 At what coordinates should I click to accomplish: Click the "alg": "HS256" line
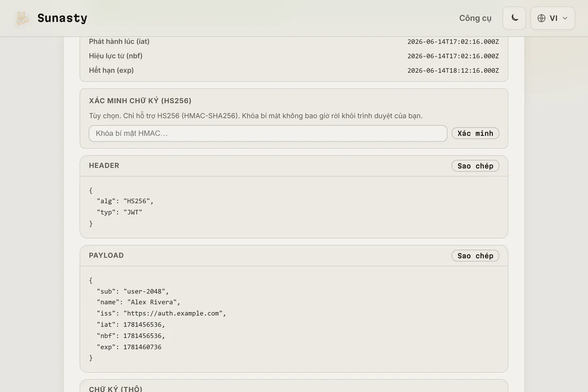pyautogui.click(x=125, y=201)
